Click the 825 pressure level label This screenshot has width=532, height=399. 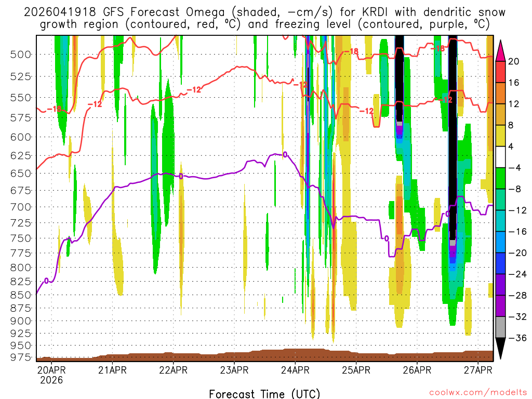pyautogui.click(x=21, y=282)
